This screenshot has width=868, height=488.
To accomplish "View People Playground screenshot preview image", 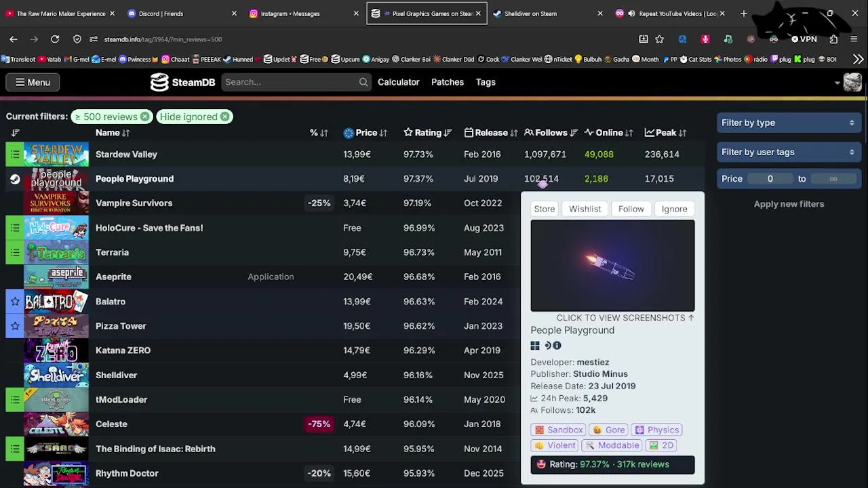I will click(613, 266).
